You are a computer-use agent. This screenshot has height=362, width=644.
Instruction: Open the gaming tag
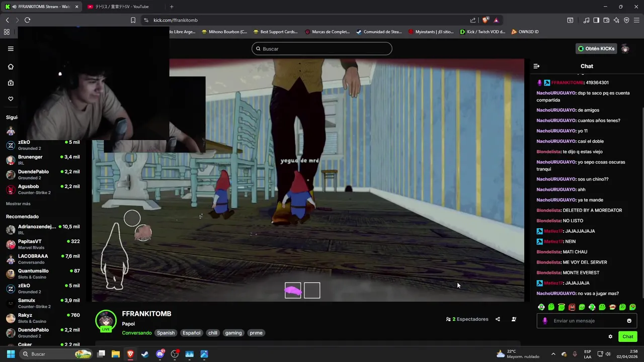pyautogui.click(x=233, y=333)
